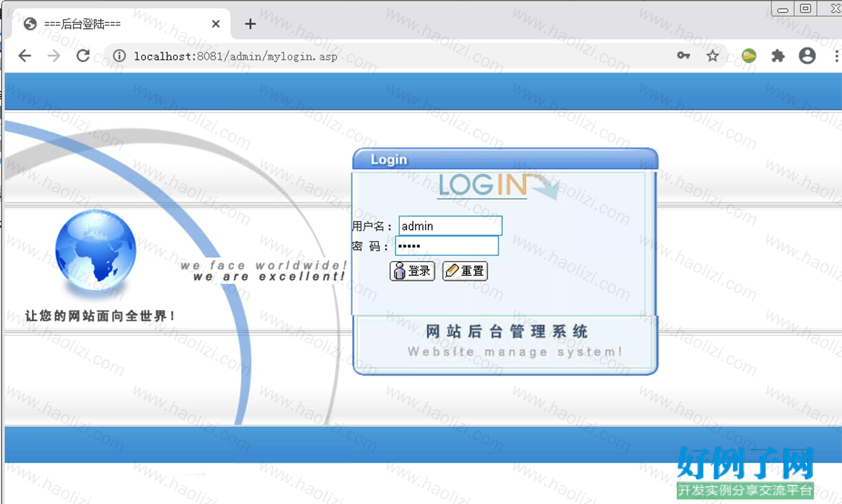Open the extensions puzzle menu

tap(778, 56)
